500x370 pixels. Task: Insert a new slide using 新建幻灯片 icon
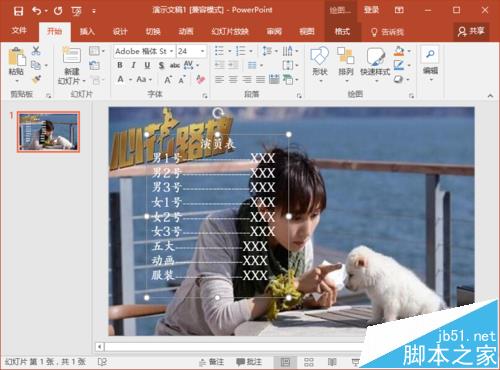coord(72,56)
